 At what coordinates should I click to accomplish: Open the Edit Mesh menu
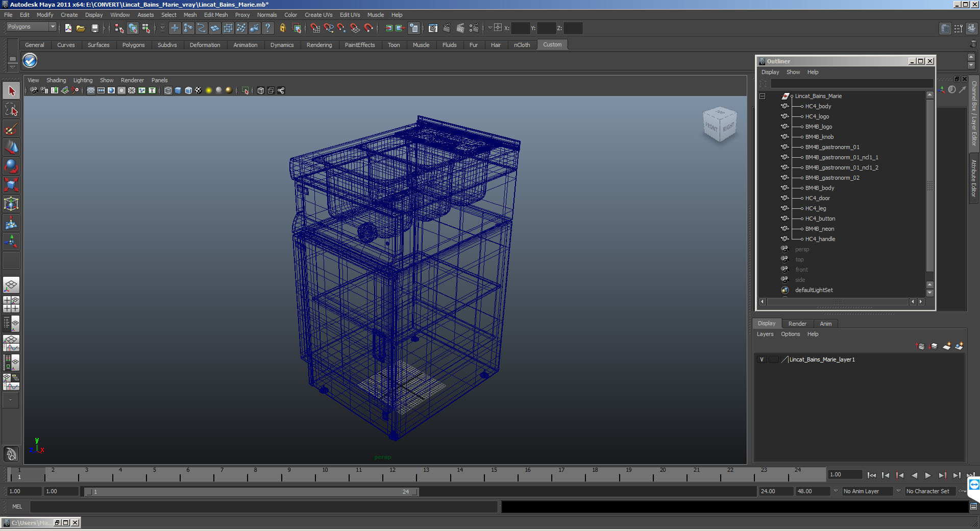pyautogui.click(x=216, y=15)
